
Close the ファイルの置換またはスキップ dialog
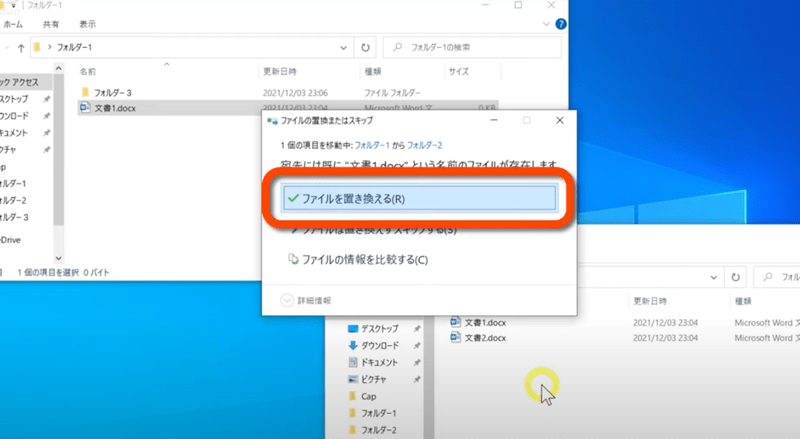point(560,120)
